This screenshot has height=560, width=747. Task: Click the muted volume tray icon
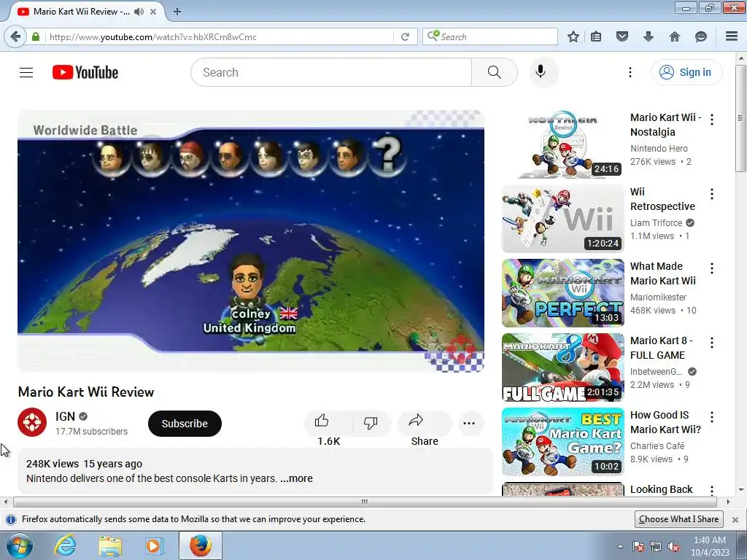click(x=673, y=547)
